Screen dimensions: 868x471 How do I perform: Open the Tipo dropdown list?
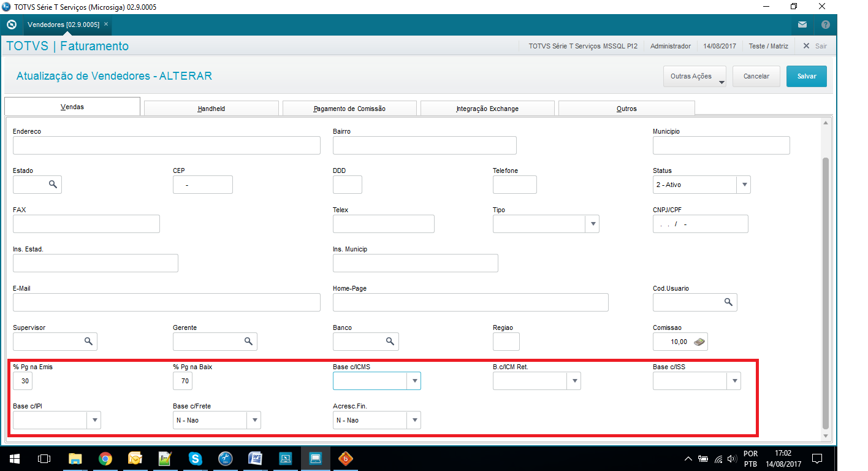click(x=592, y=224)
